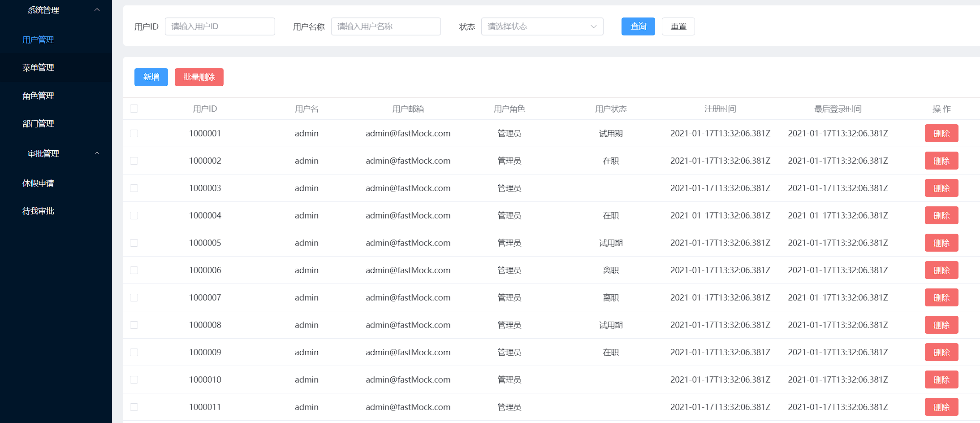Image resolution: width=980 pixels, height=423 pixels.
Task: Delete user 1000011 with 删除 button
Action: (x=941, y=407)
